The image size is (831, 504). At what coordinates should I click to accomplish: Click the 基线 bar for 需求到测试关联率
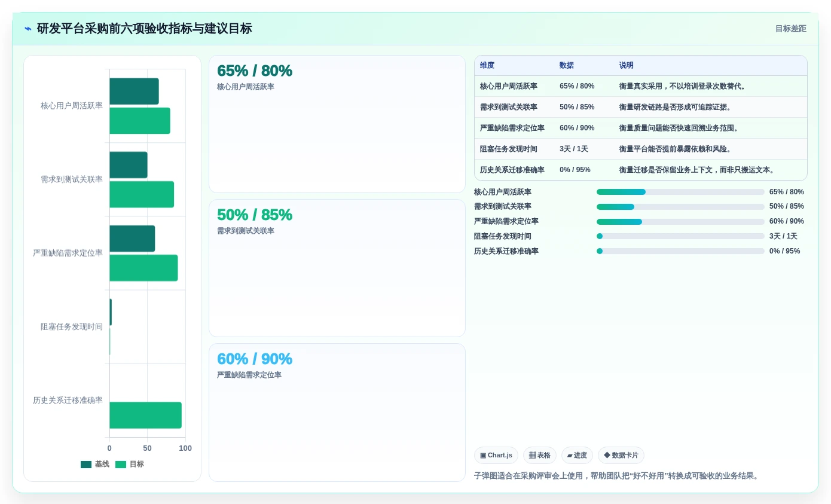tap(129, 165)
